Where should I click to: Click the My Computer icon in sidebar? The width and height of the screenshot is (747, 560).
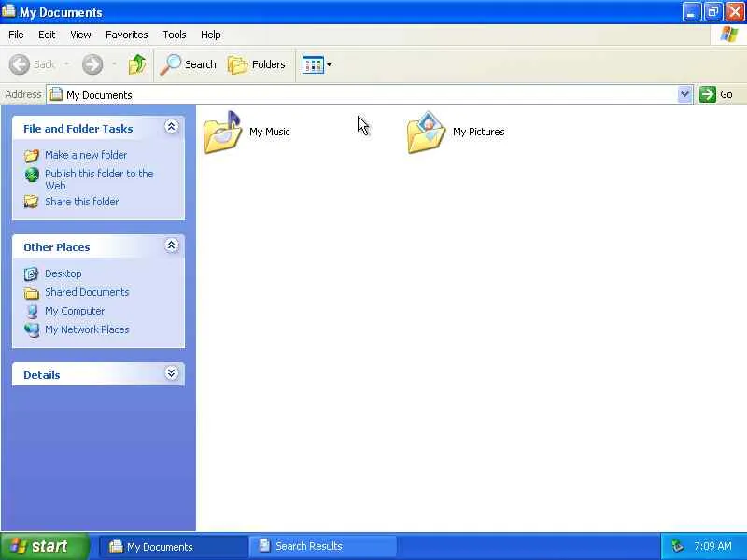pos(32,311)
